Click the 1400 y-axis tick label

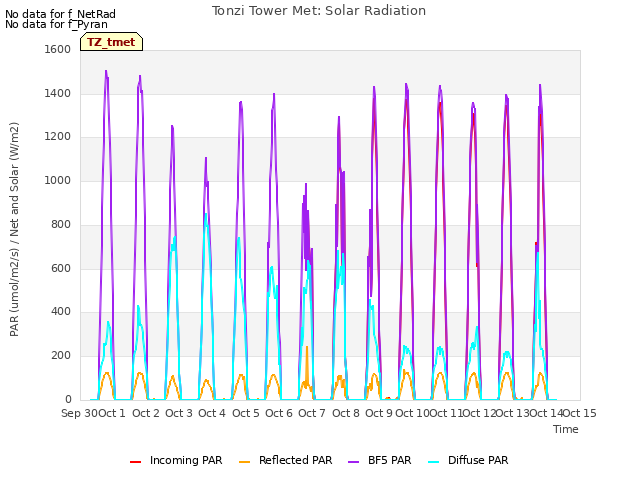pos(58,93)
